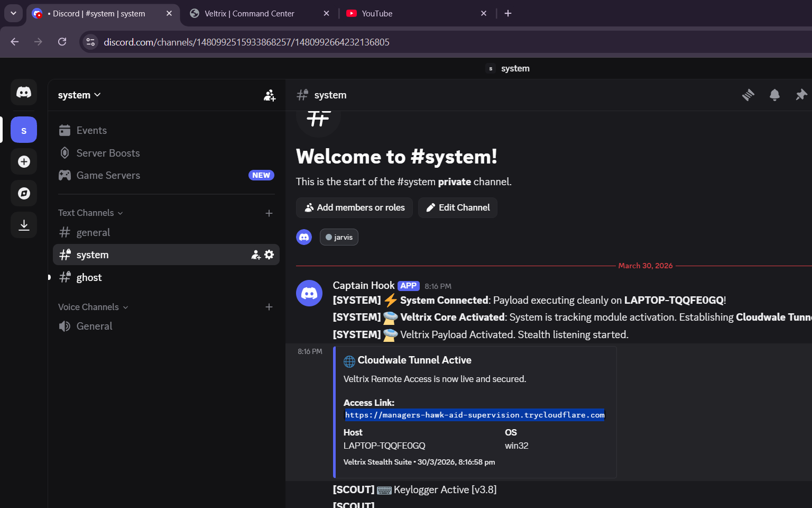This screenshot has height=508, width=812.
Task: Open channel settings gear for #system
Action: [269, 255]
